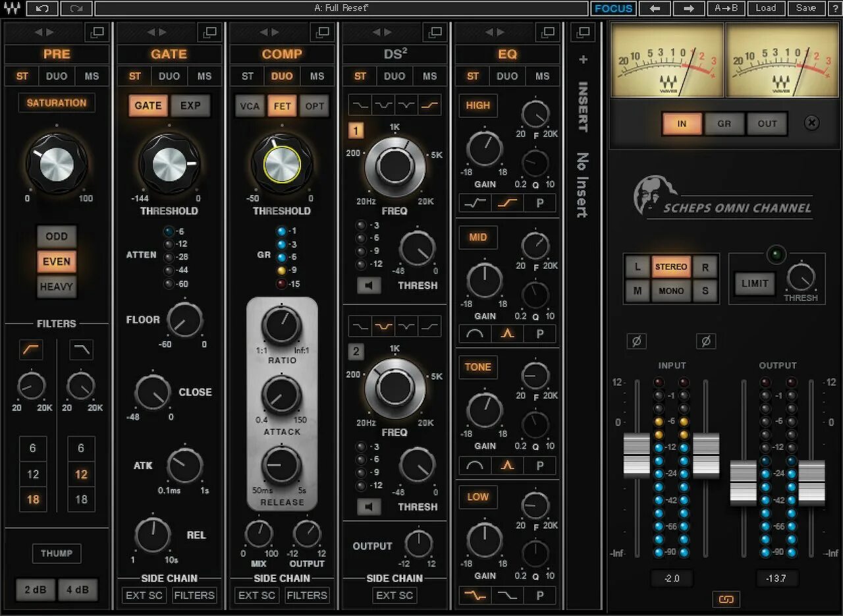Set the GATE module to MS mode

tap(204, 76)
